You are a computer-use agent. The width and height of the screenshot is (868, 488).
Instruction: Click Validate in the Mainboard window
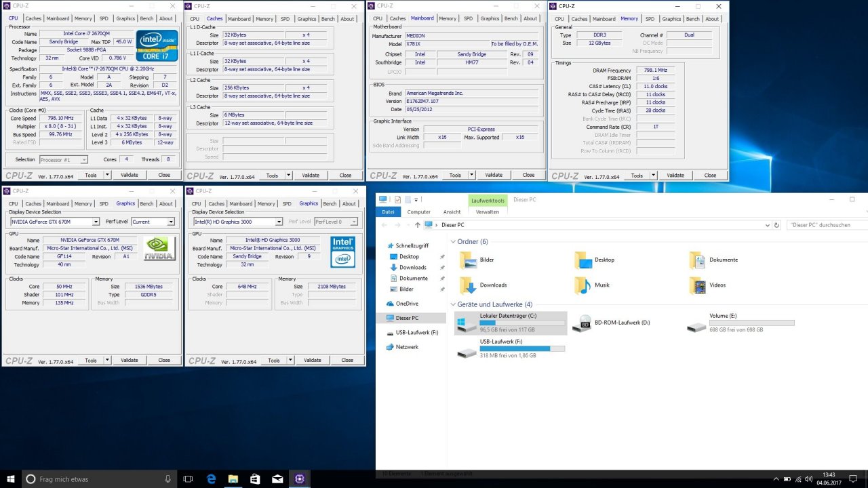tap(494, 175)
